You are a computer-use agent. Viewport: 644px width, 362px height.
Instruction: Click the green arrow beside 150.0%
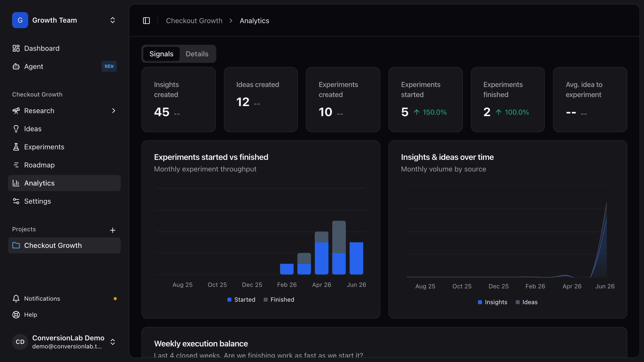(417, 112)
